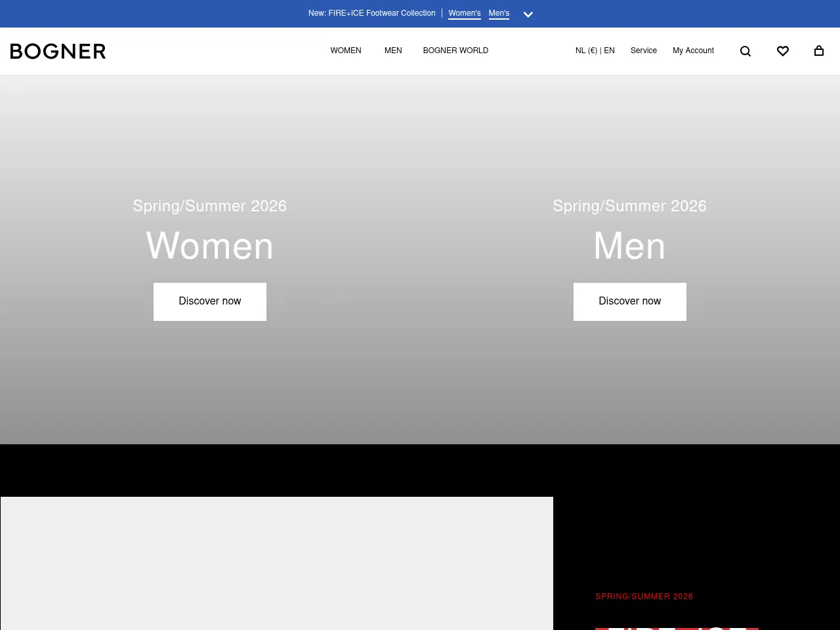Open the Women's FIRE+ICE footwear link

pos(465,13)
